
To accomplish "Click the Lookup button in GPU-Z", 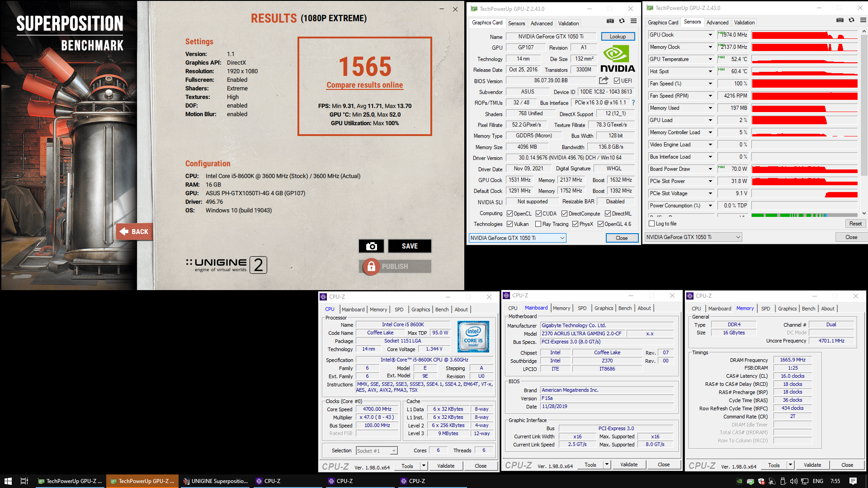I will click(x=618, y=37).
